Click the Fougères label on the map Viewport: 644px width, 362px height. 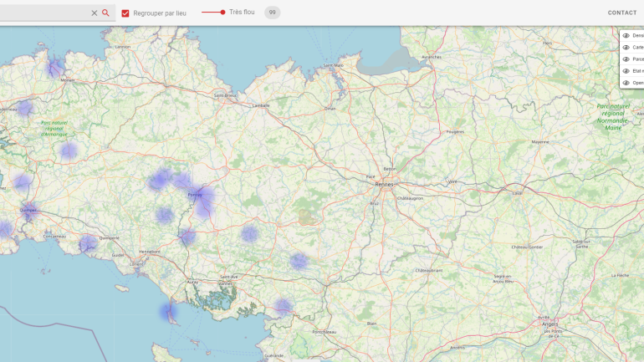tap(455, 132)
